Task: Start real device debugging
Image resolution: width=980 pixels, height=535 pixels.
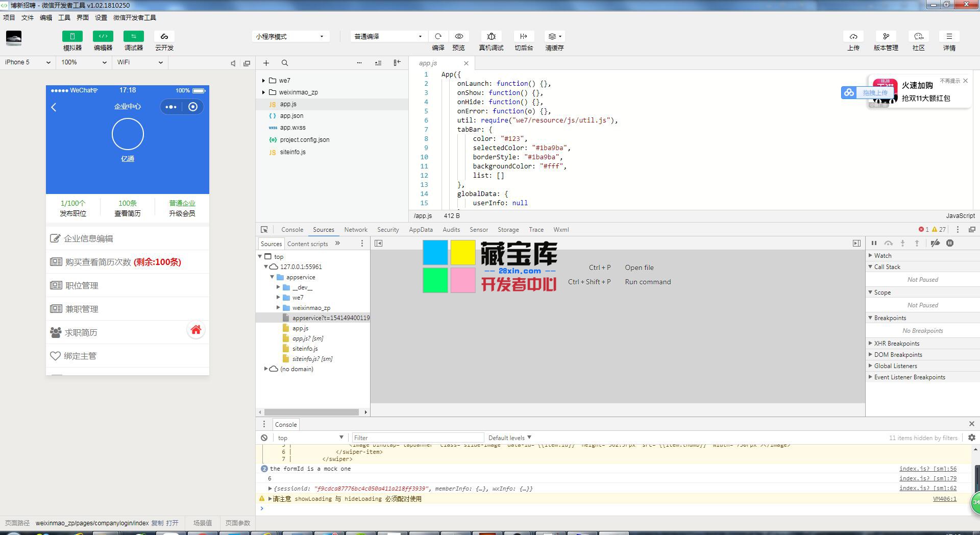Action: [491, 37]
